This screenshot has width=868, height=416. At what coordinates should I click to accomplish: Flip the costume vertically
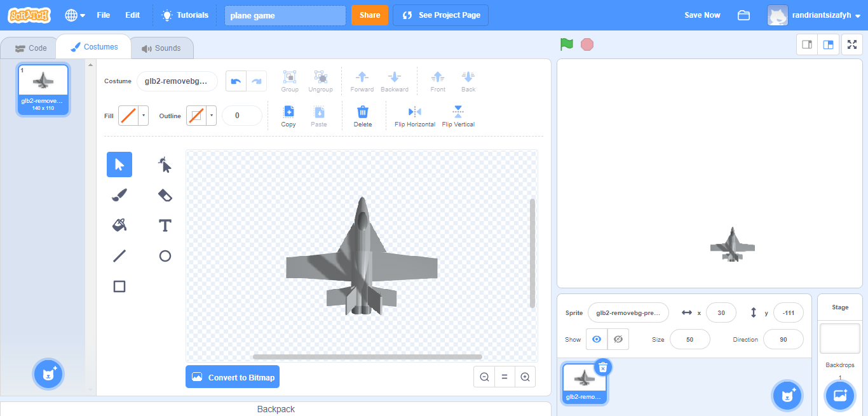click(458, 116)
